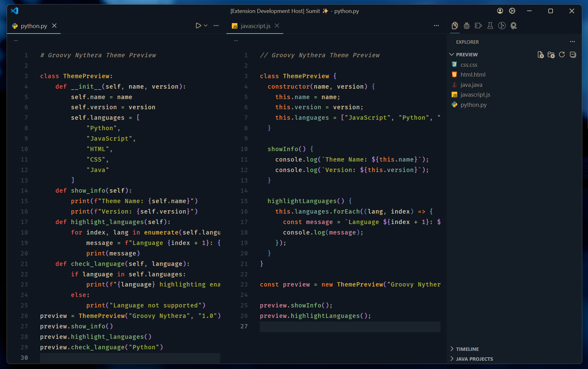Collapse the PREVIEW folder section
Viewport: 588px width, 369px height.
pos(467,55)
